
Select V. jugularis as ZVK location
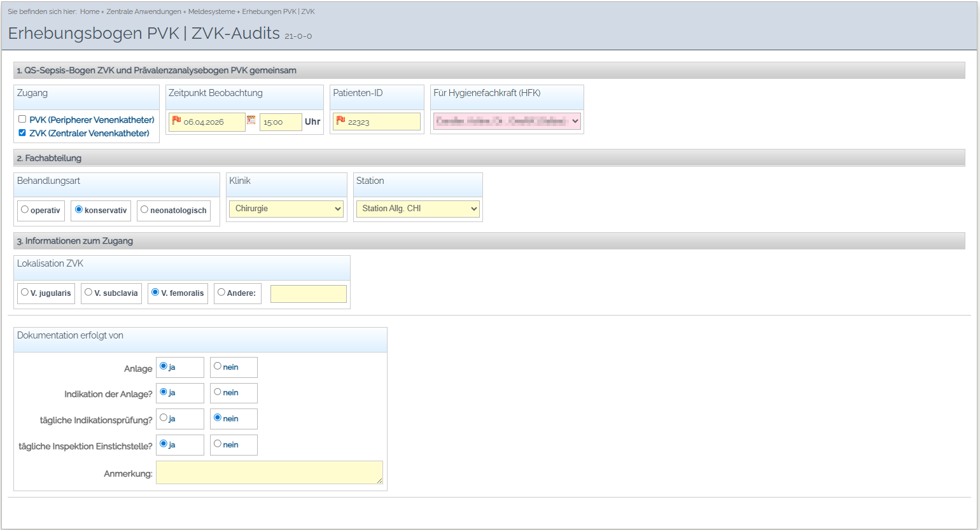coord(25,293)
